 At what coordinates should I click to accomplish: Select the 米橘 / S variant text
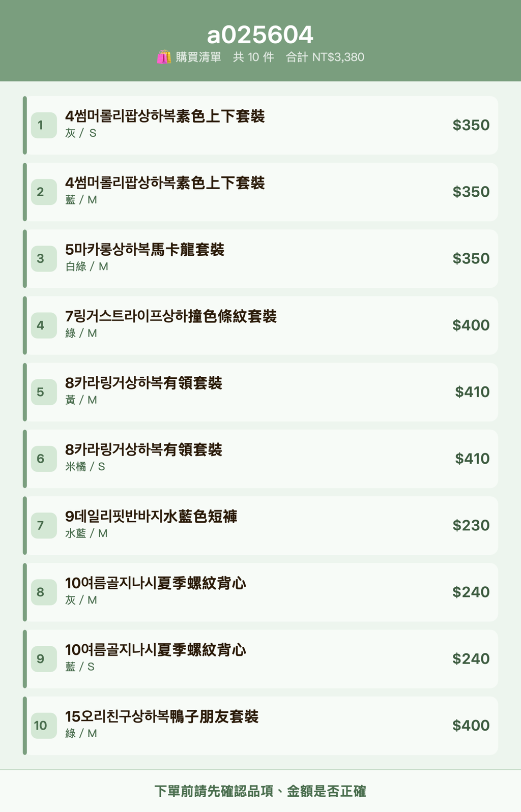(85, 466)
